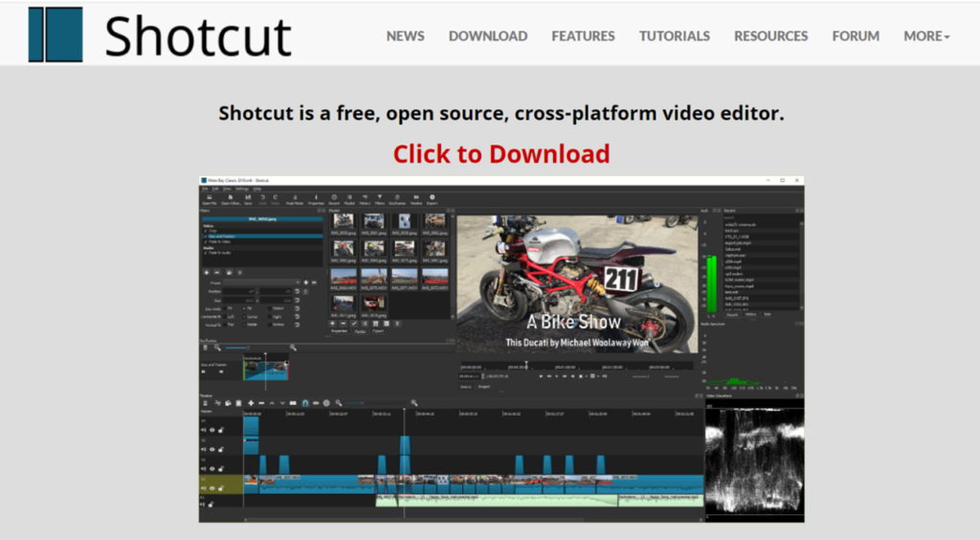This screenshot has height=540, width=980.
Task: Click the timeline Append plus icon
Action: [x=252, y=403]
